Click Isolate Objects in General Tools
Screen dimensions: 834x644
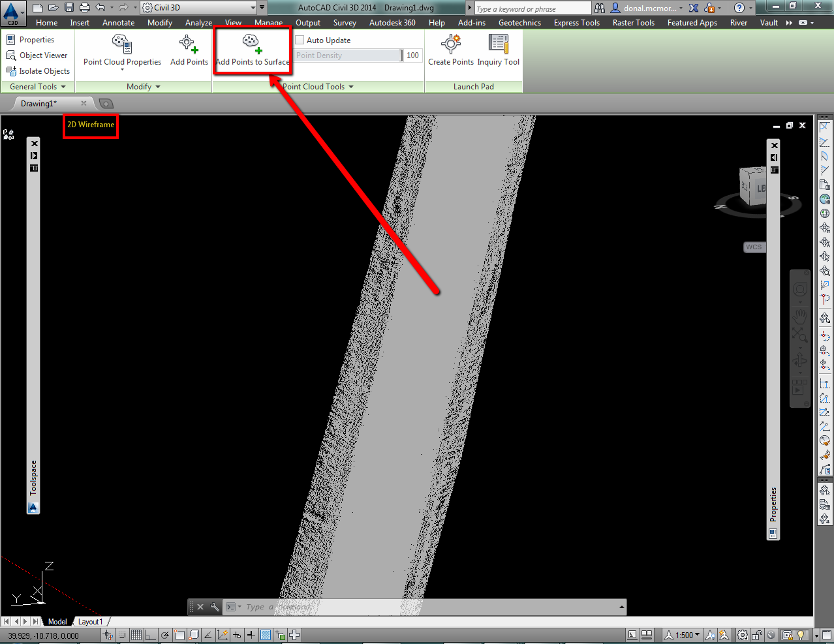38,71
